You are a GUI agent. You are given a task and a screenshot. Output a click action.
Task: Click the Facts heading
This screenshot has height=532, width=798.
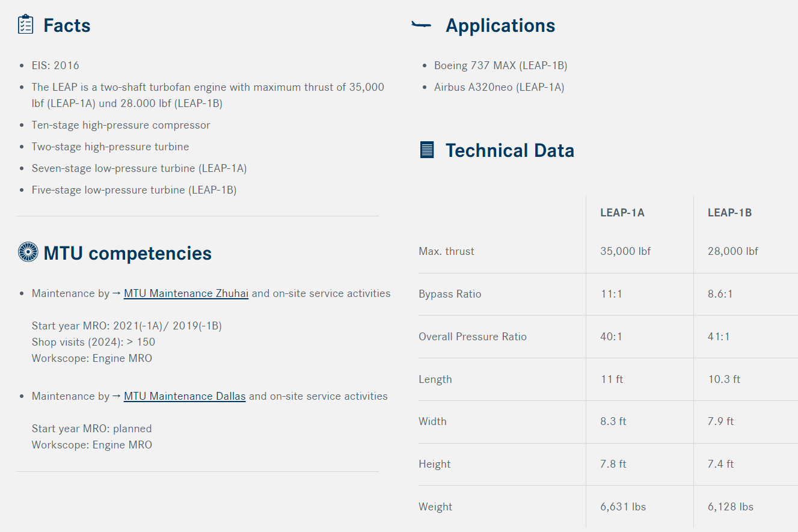click(x=67, y=25)
